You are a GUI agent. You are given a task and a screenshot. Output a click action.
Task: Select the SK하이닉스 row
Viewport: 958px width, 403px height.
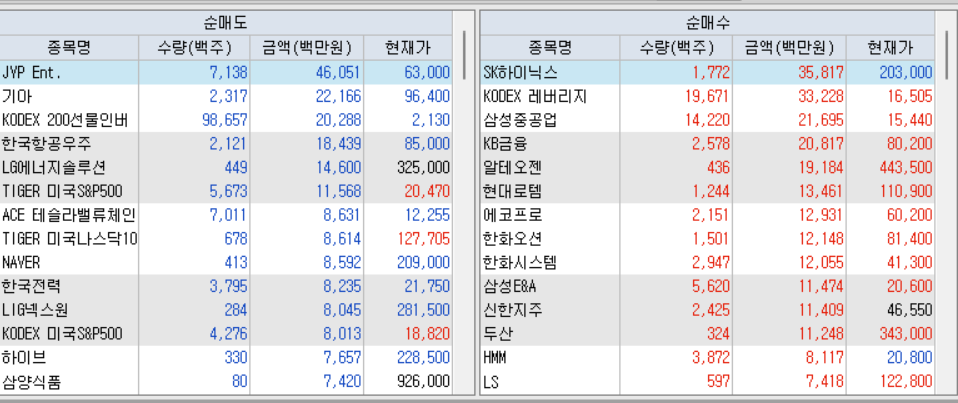click(x=708, y=73)
